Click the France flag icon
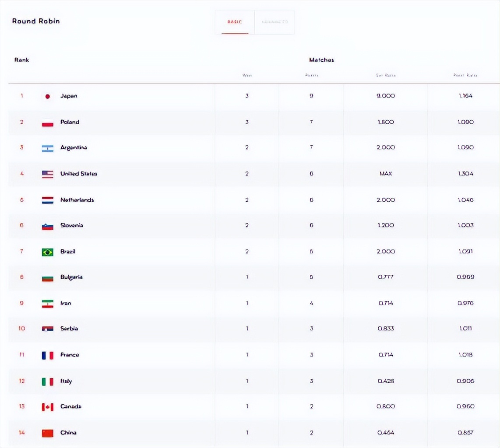The height and width of the screenshot is (448, 500). tap(48, 355)
